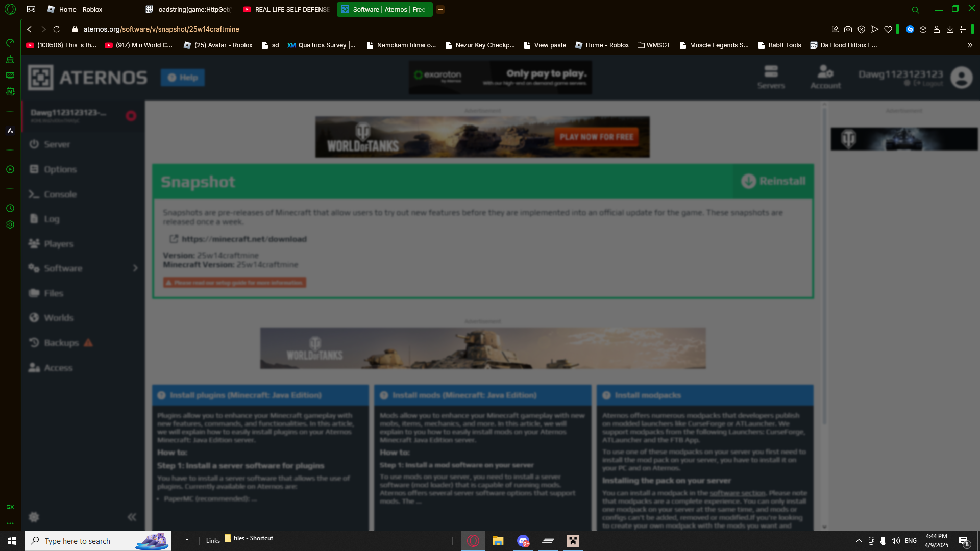Open the Babft Tools bookmark

click(x=779, y=45)
